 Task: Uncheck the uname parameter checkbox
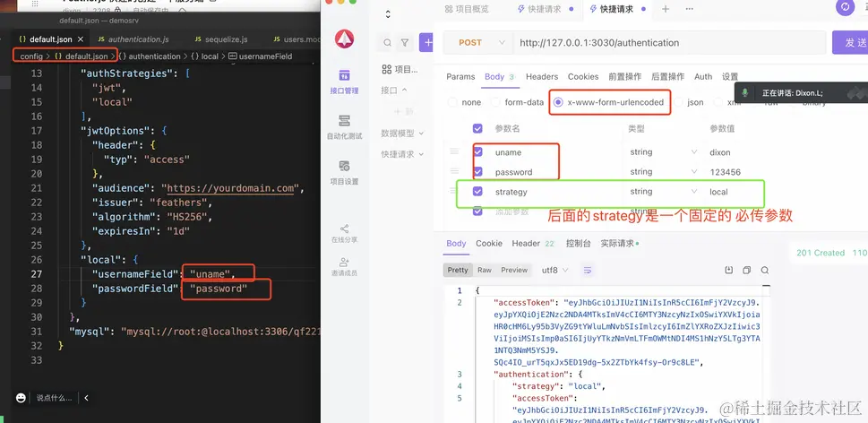click(477, 151)
